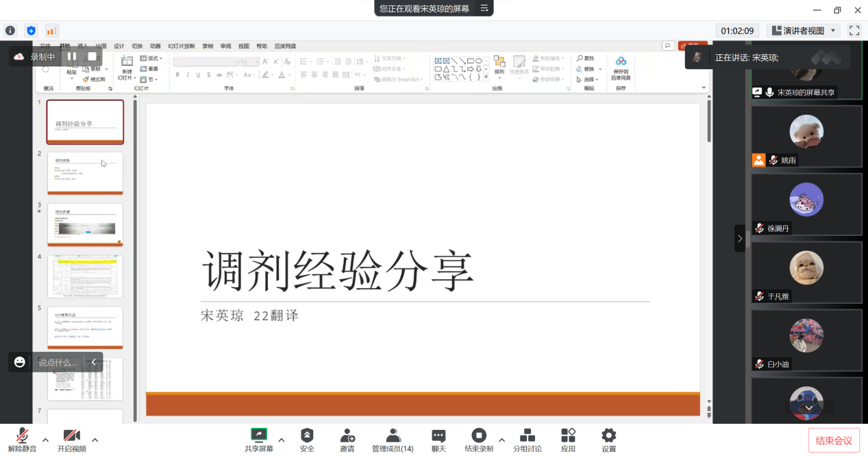Open the Chat (聊天) panel icon
The height and width of the screenshot is (456, 868).
click(x=438, y=435)
